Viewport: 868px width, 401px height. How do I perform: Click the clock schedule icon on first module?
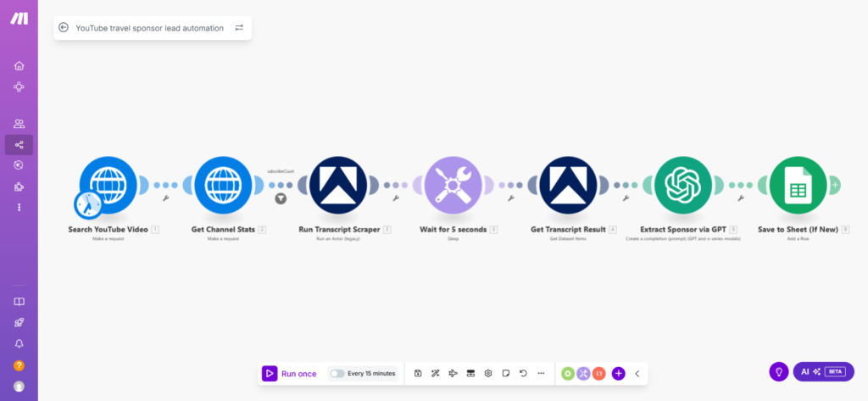tap(88, 205)
